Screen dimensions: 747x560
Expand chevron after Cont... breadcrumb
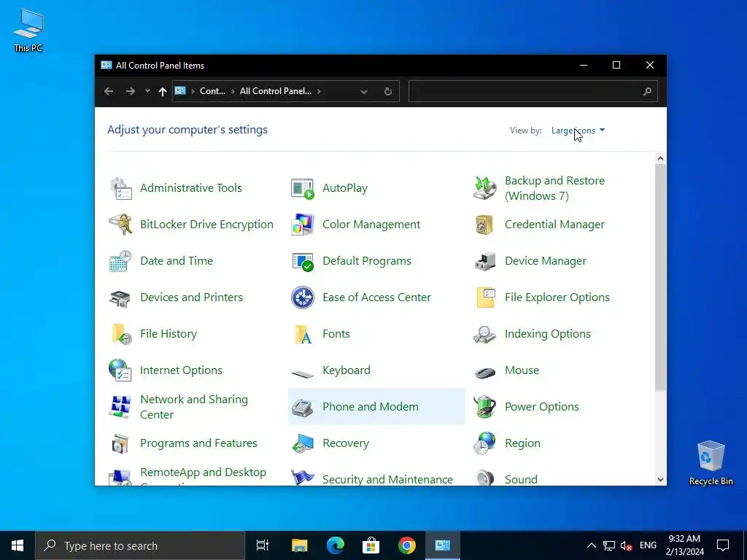(233, 91)
